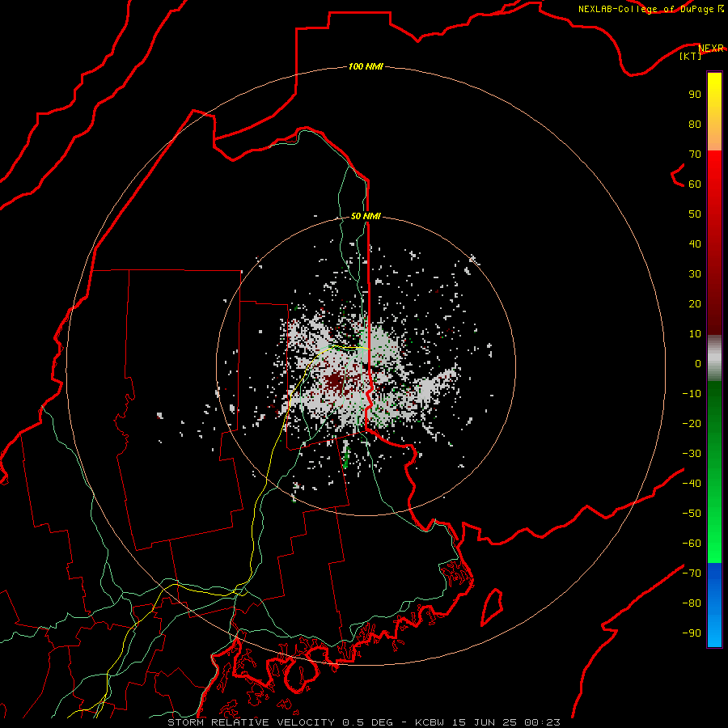
Task: Click the 30 knot value on the scale
Action: 695,274
